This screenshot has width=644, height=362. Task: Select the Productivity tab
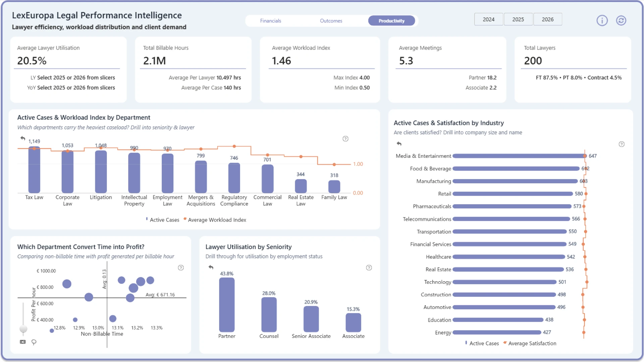click(x=391, y=21)
